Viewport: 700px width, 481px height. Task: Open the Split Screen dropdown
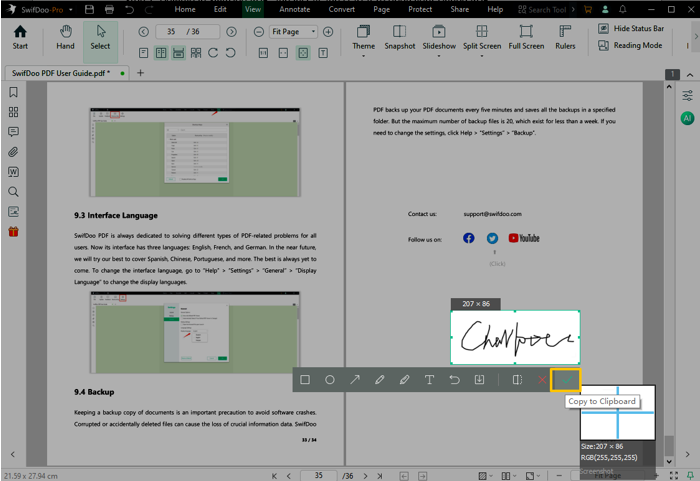pos(482,41)
